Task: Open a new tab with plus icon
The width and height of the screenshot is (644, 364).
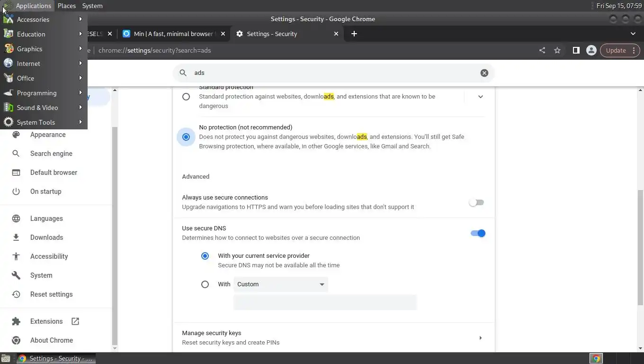Action: pyautogui.click(x=354, y=34)
